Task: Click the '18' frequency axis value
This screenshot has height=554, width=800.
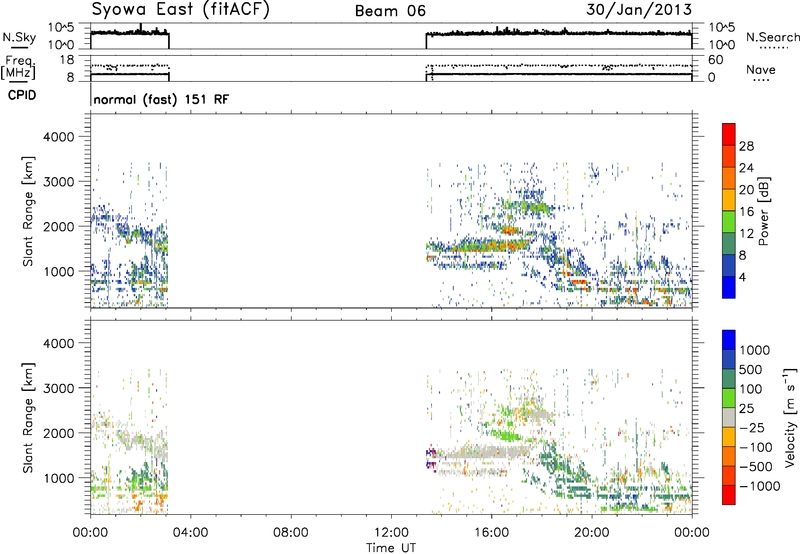Action: click(66, 60)
